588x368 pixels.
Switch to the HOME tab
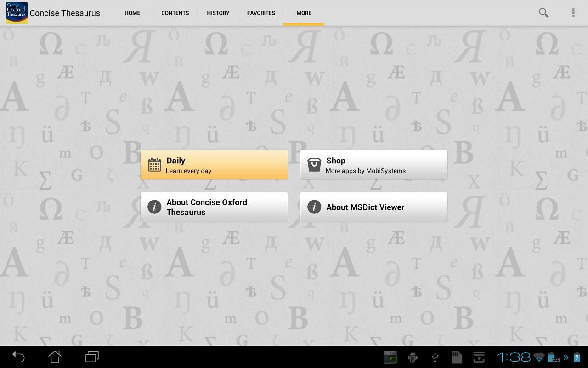[132, 13]
